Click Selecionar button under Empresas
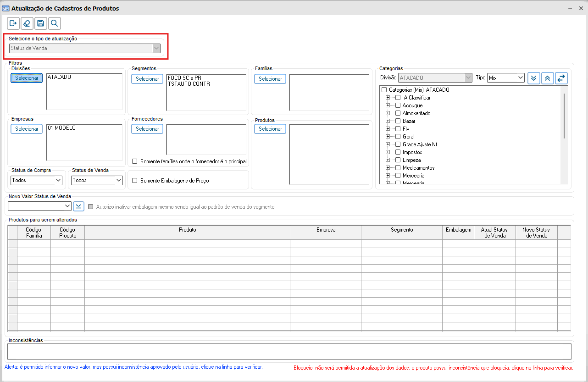 [x=27, y=129]
